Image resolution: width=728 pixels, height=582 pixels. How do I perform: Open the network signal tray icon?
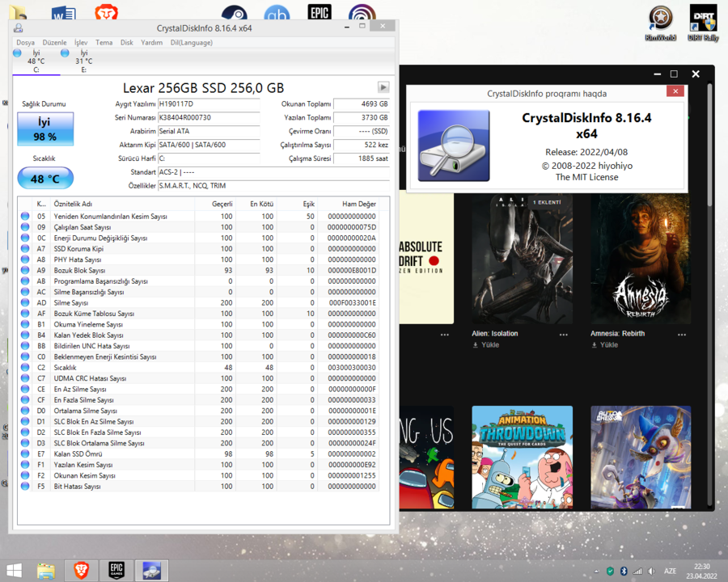point(637,571)
